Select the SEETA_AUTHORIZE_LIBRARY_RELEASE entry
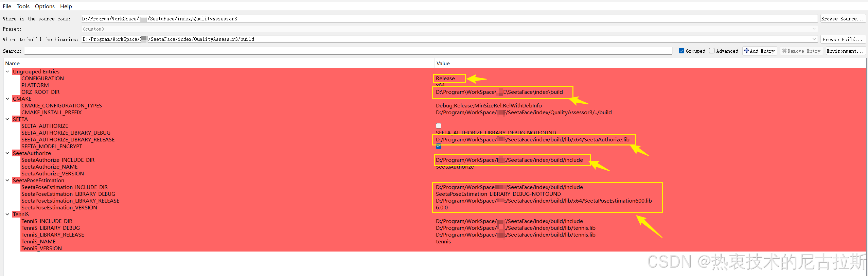The height and width of the screenshot is (276, 868). pos(68,140)
